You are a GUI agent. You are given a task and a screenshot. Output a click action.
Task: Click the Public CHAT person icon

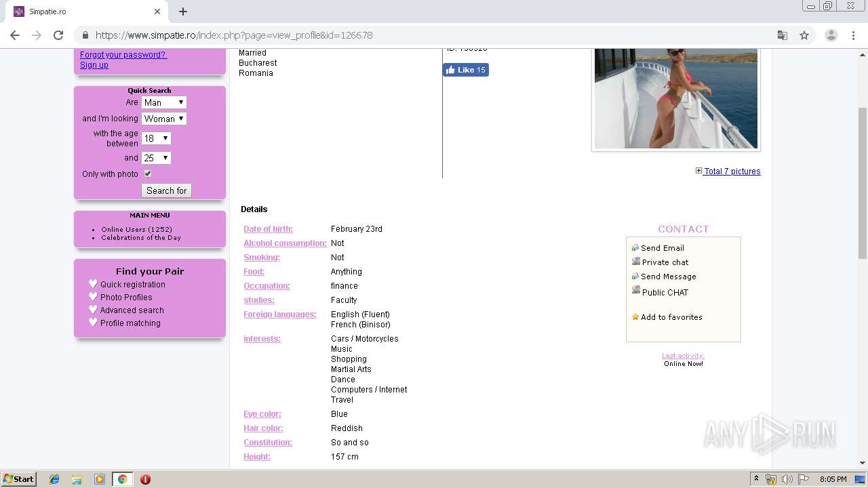click(x=635, y=290)
